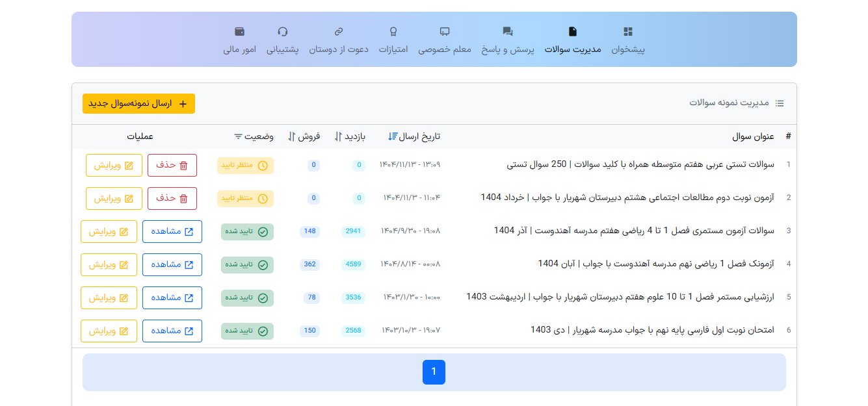
Task: Go to pagination page 1
Action: coord(434,372)
